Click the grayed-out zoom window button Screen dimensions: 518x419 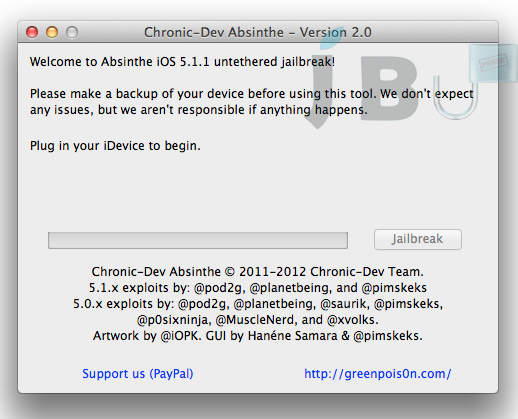pos(72,32)
